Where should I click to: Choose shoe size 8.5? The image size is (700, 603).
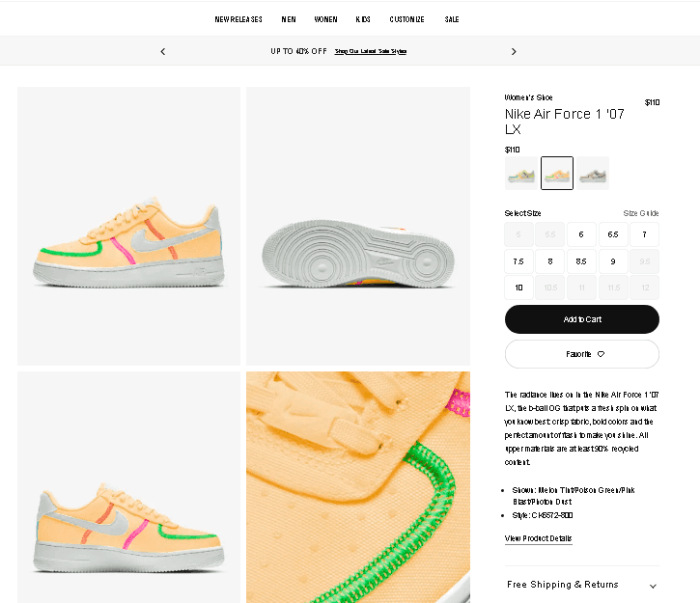(581, 261)
